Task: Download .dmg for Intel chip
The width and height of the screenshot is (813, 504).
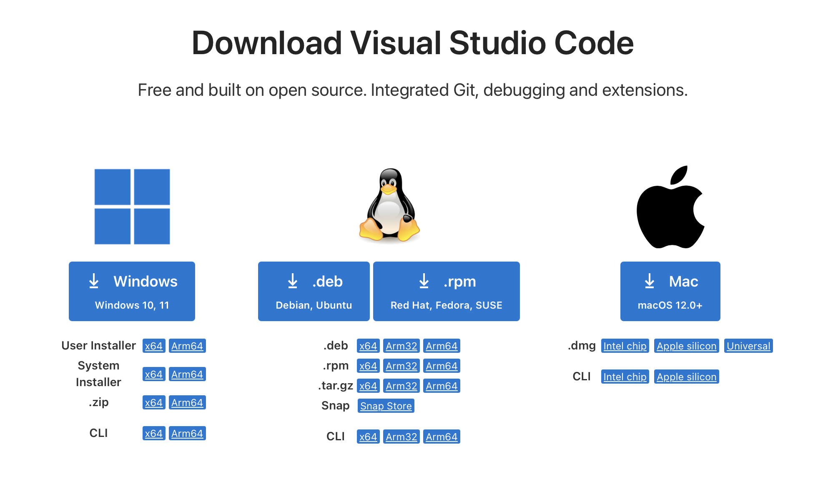Action: pyautogui.click(x=625, y=346)
